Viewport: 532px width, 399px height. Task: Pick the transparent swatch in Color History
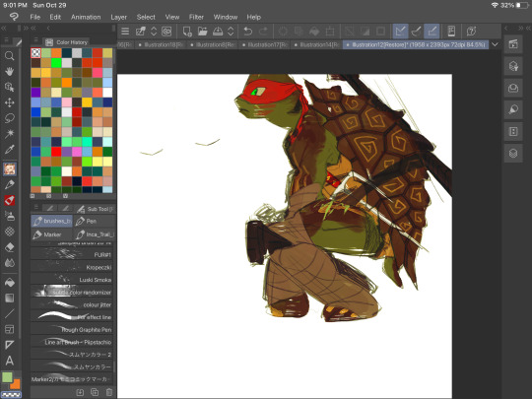pyautogui.click(x=35, y=52)
